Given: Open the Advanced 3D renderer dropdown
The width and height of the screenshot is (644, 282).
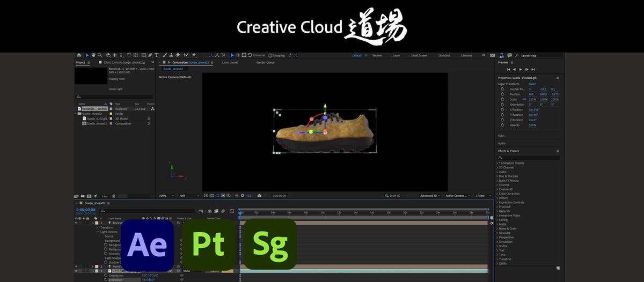Looking at the screenshot, I should pos(430,196).
